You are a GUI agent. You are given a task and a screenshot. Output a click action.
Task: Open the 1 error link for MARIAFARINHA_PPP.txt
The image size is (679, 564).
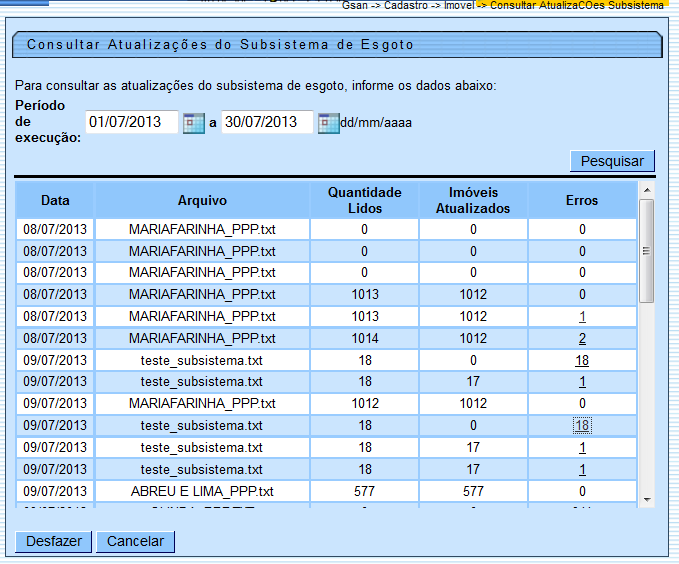(x=582, y=316)
